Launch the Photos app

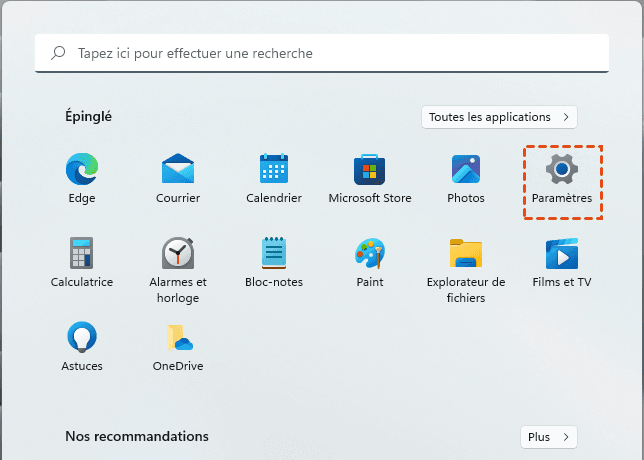(x=466, y=170)
